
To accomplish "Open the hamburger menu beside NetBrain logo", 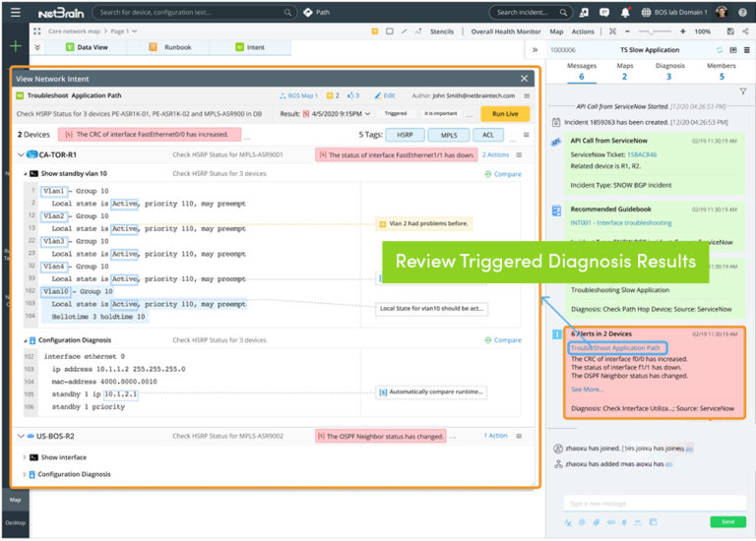I will coord(15,13).
